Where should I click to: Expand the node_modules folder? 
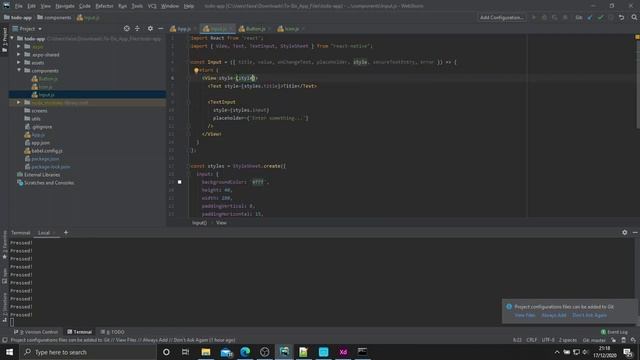[x=19, y=102]
